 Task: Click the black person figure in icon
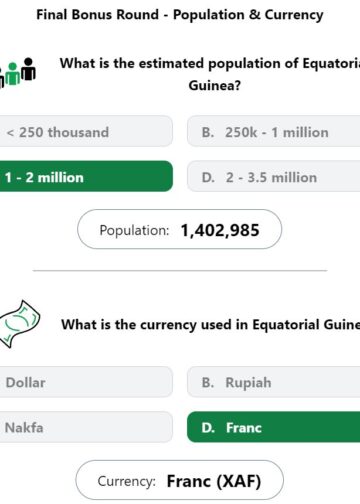(29, 69)
